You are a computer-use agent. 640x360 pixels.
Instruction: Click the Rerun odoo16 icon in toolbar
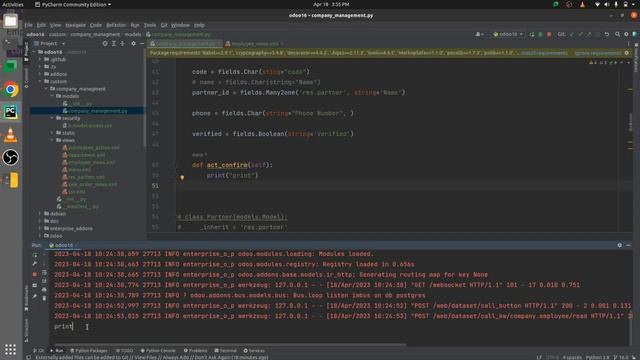(x=532, y=34)
